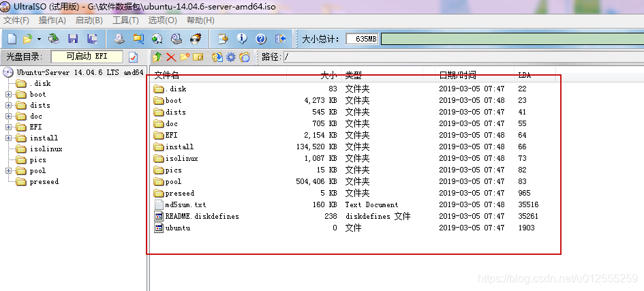644x291 pixels.
Task: Click the Mount to virtual drive icon
Action: (177, 39)
